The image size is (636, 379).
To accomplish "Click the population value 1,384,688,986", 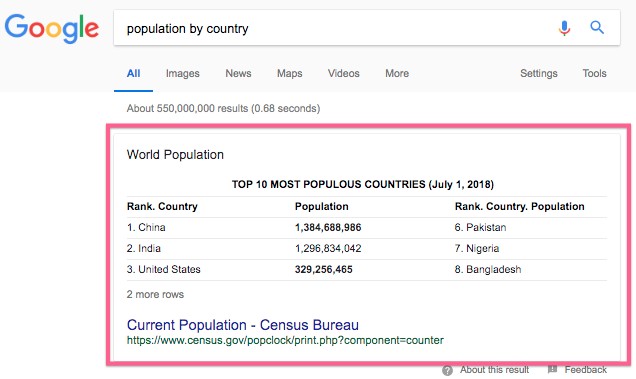I will pyautogui.click(x=328, y=228).
